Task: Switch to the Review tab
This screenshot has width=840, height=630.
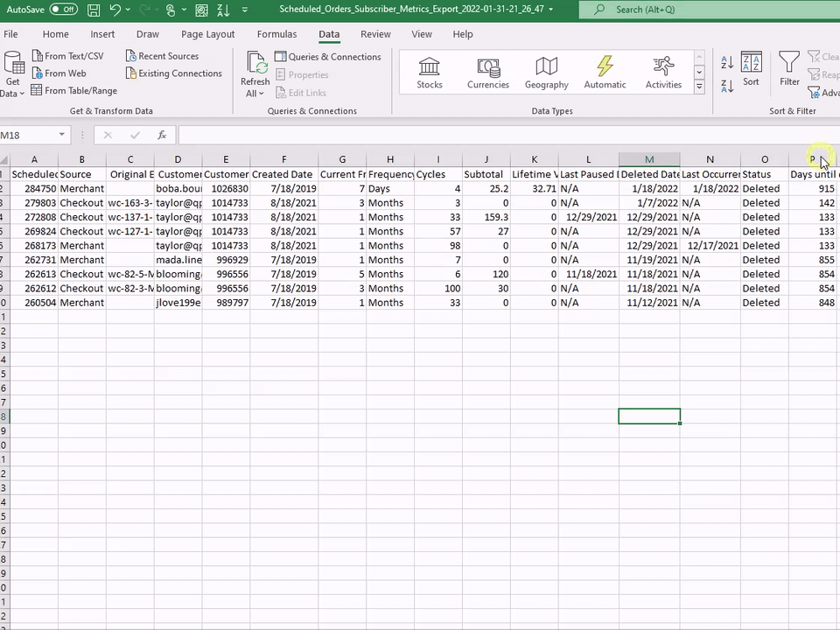Action: [375, 34]
